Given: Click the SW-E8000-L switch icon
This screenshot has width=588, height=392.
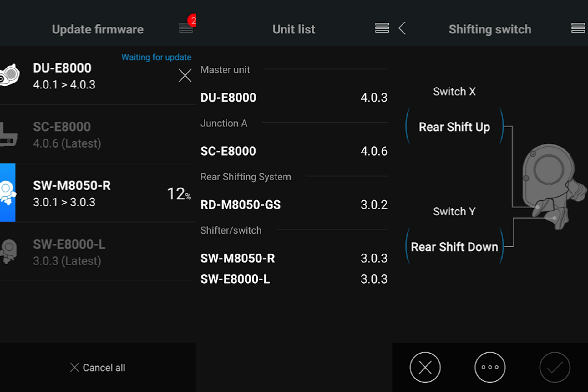Looking at the screenshot, I should coord(9,251).
